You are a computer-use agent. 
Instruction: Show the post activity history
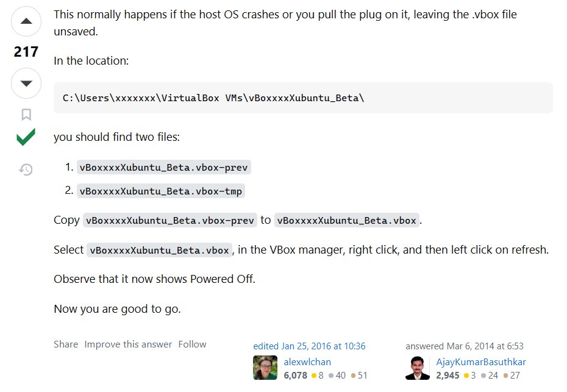(26, 169)
